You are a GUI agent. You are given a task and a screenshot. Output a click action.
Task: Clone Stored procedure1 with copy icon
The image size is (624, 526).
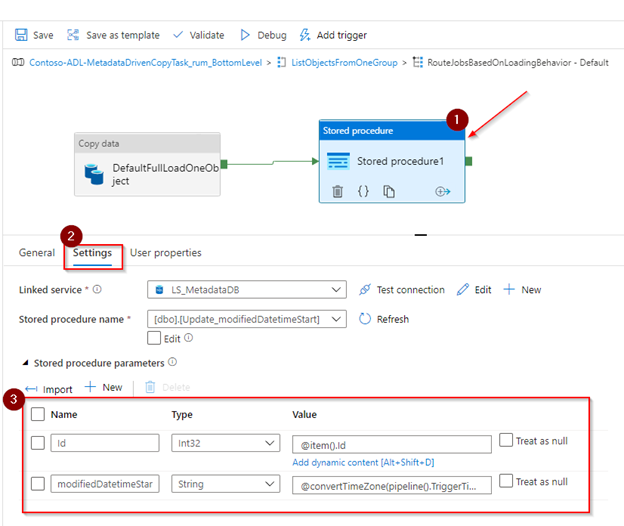(389, 192)
